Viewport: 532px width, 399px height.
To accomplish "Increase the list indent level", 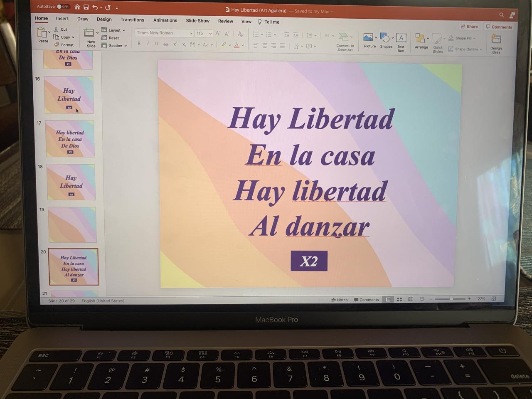I will click(x=296, y=35).
